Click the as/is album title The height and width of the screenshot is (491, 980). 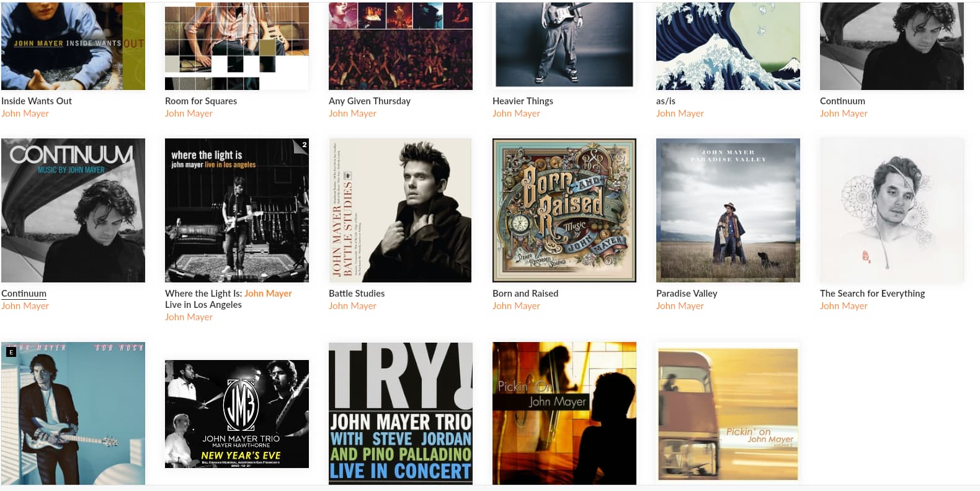coord(666,101)
